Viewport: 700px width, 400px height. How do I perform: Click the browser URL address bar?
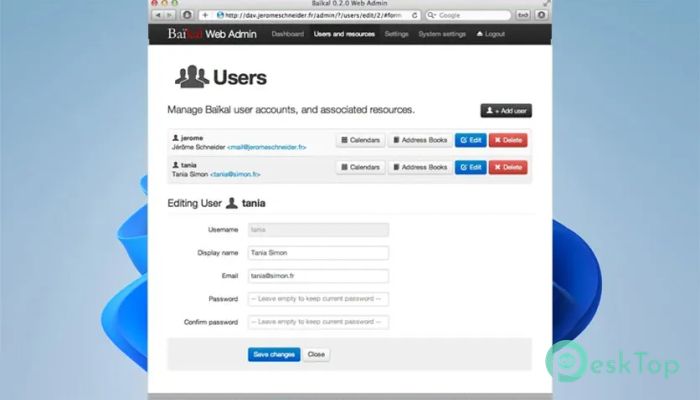(312, 15)
